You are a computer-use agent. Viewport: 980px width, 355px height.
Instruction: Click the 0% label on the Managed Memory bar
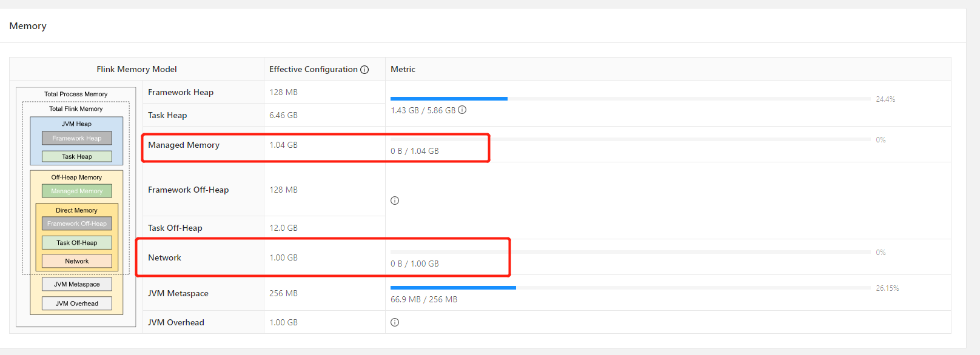(x=881, y=140)
